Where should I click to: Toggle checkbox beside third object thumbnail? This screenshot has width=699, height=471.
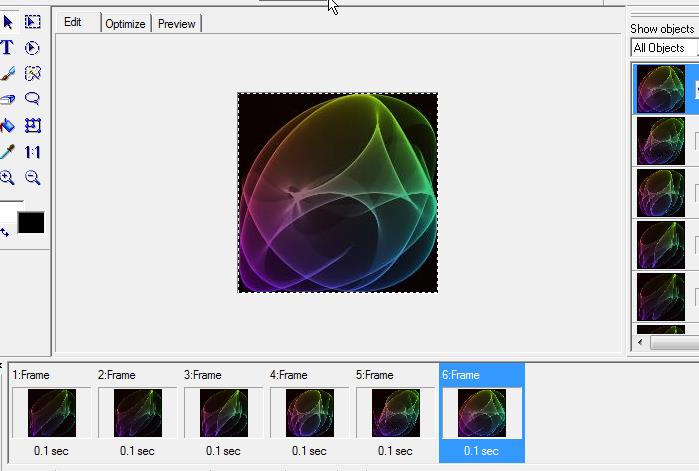(696, 192)
